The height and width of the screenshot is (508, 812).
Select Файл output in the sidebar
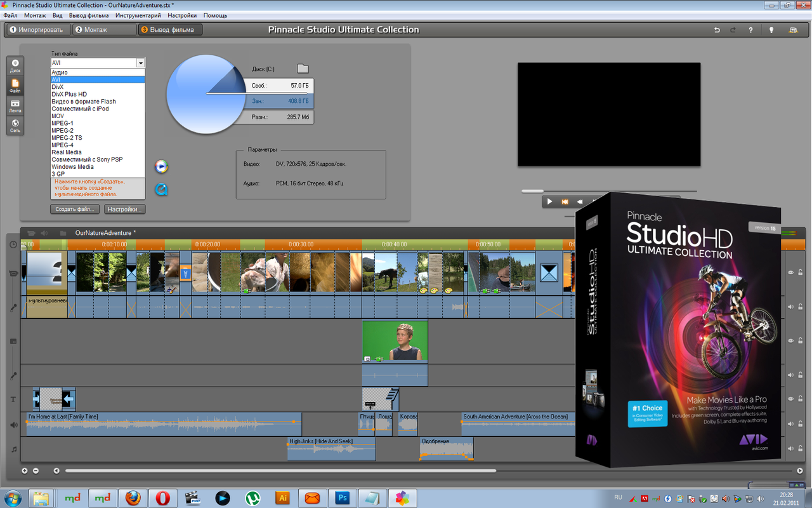(x=15, y=85)
